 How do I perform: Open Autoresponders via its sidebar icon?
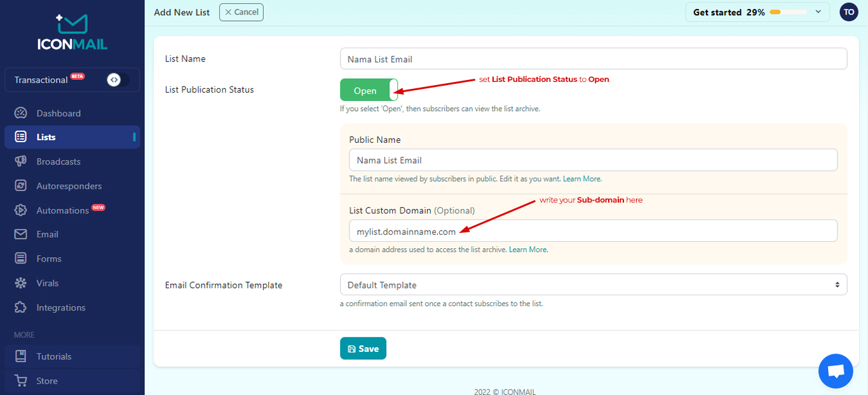pyautogui.click(x=21, y=186)
